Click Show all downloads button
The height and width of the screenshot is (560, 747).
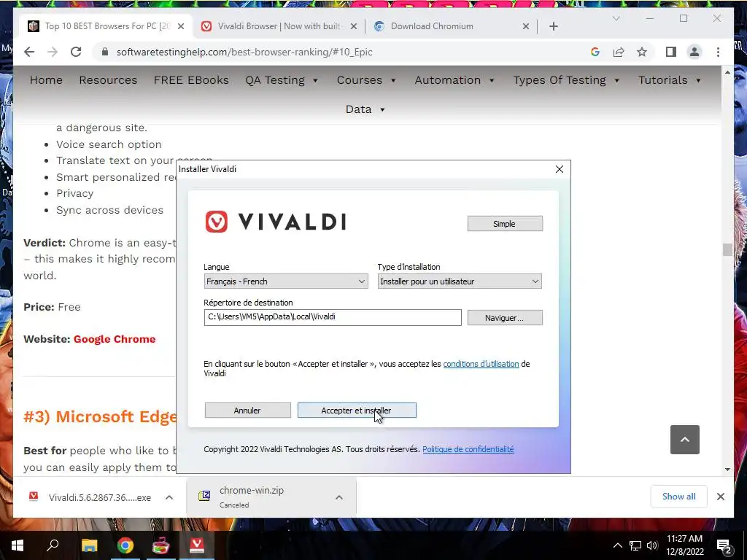click(679, 496)
